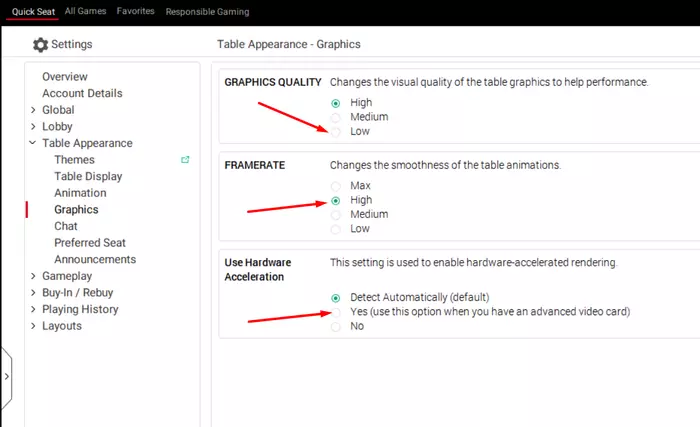Open the Favorites tab
The height and width of the screenshot is (427, 700).
135,11
